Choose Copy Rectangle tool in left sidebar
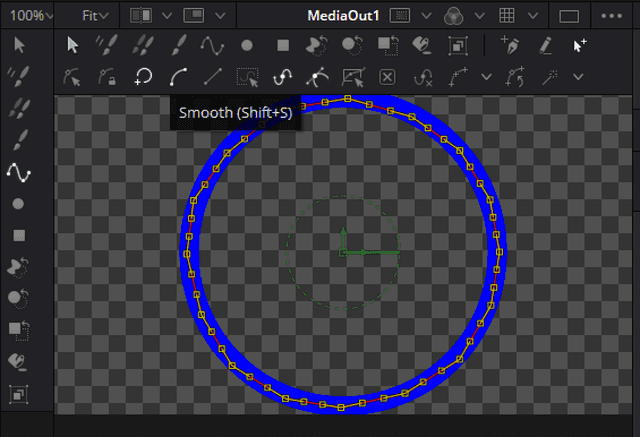The image size is (640, 437). (x=19, y=331)
